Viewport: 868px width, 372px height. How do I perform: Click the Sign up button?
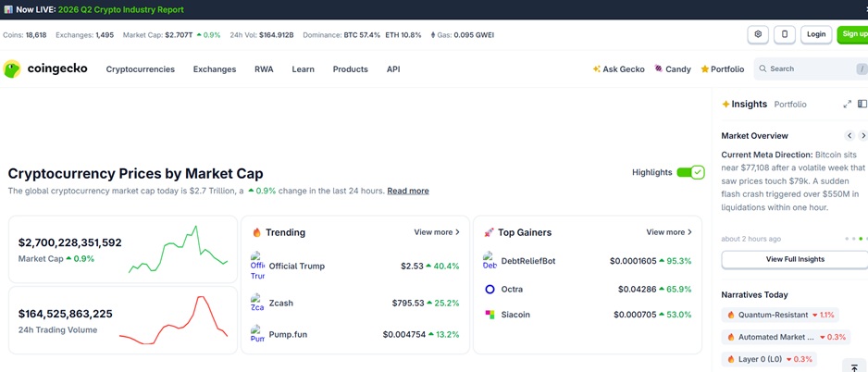[853, 34]
